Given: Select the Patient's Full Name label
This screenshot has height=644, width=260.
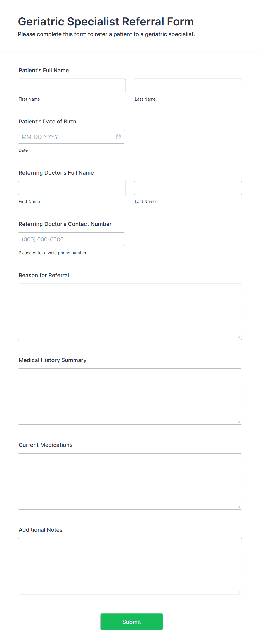Looking at the screenshot, I should (x=44, y=70).
